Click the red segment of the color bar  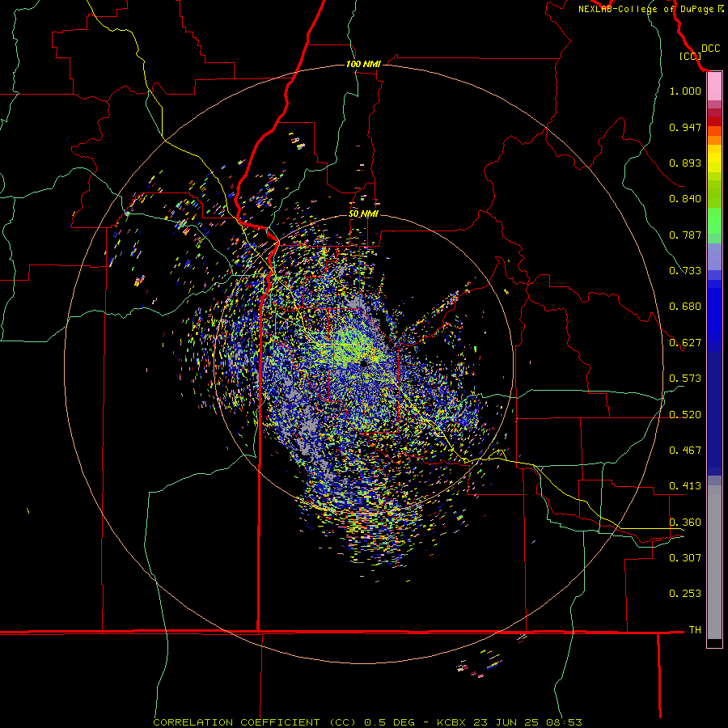(x=714, y=121)
